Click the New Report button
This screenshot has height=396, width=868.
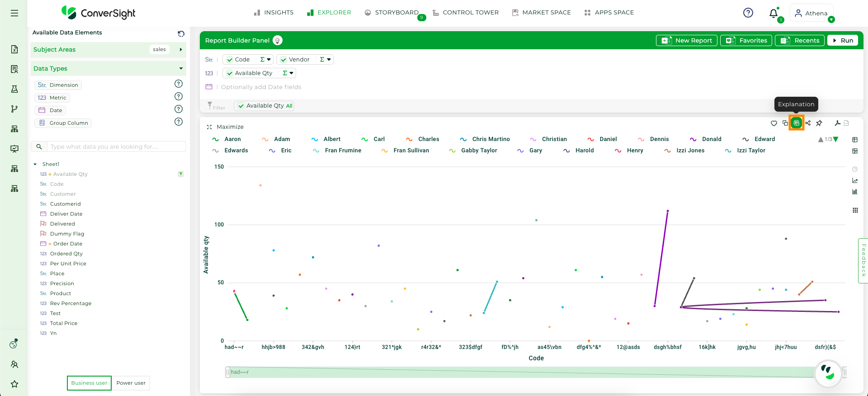[687, 40]
